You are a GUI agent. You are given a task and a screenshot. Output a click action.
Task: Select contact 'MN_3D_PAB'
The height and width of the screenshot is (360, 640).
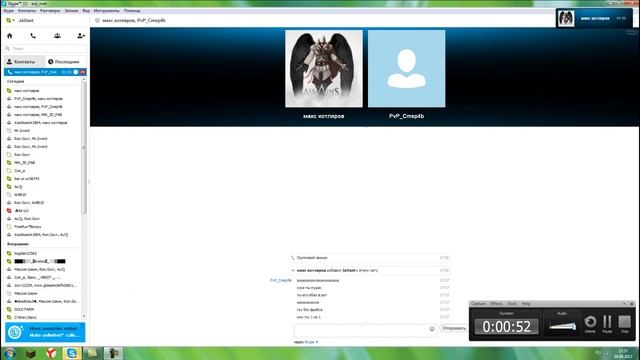click(x=24, y=162)
